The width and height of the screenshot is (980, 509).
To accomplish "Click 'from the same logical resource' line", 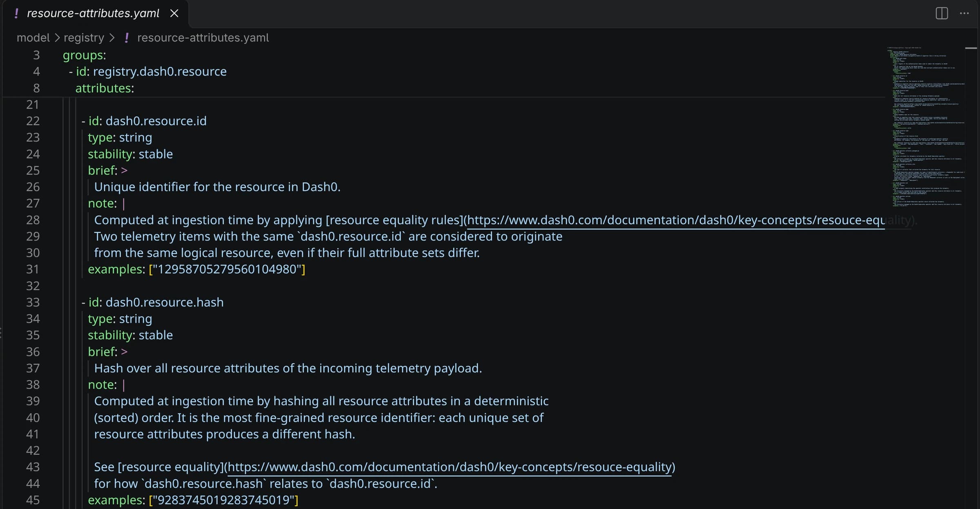I will (x=287, y=253).
